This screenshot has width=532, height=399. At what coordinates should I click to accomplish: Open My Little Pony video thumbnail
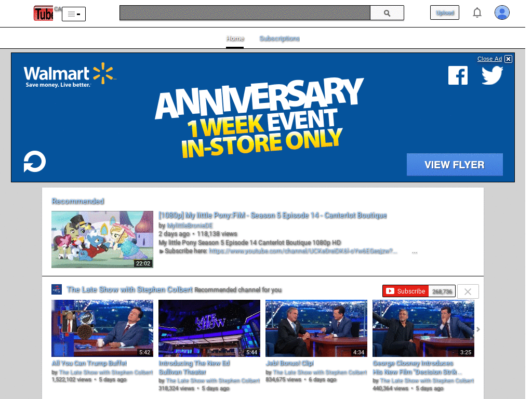[102, 240]
